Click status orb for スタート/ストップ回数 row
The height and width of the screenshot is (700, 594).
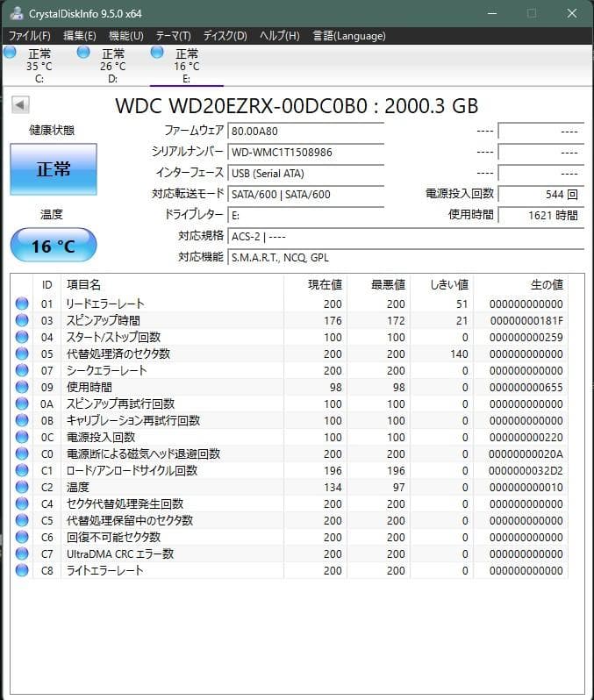point(22,337)
